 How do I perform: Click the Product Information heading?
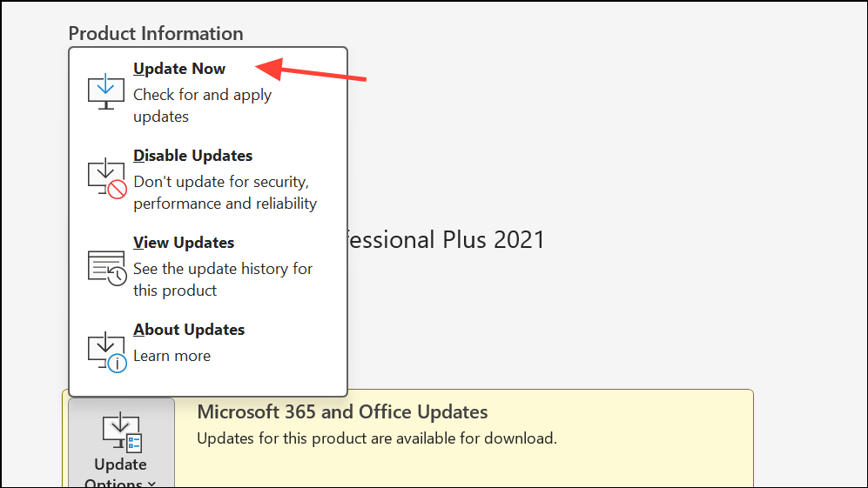156,34
